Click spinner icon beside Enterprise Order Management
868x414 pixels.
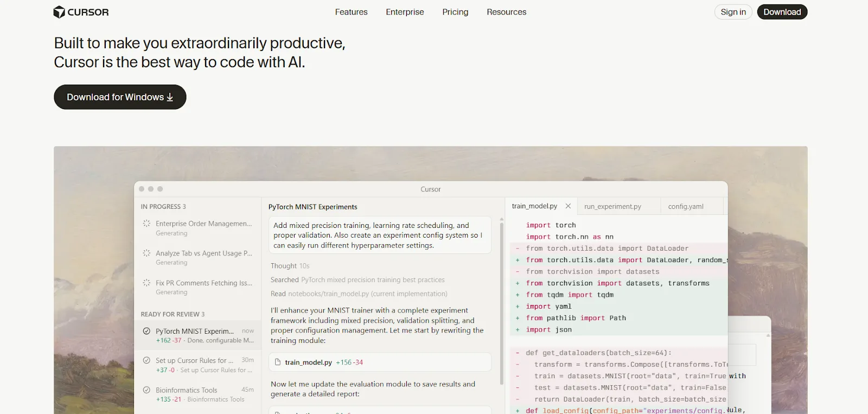click(146, 224)
